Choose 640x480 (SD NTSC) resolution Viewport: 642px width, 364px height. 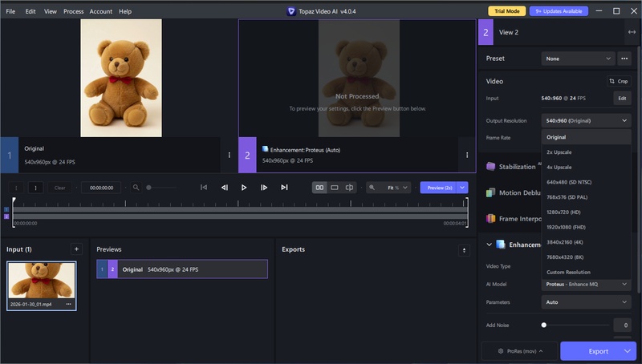tap(587, 182)
